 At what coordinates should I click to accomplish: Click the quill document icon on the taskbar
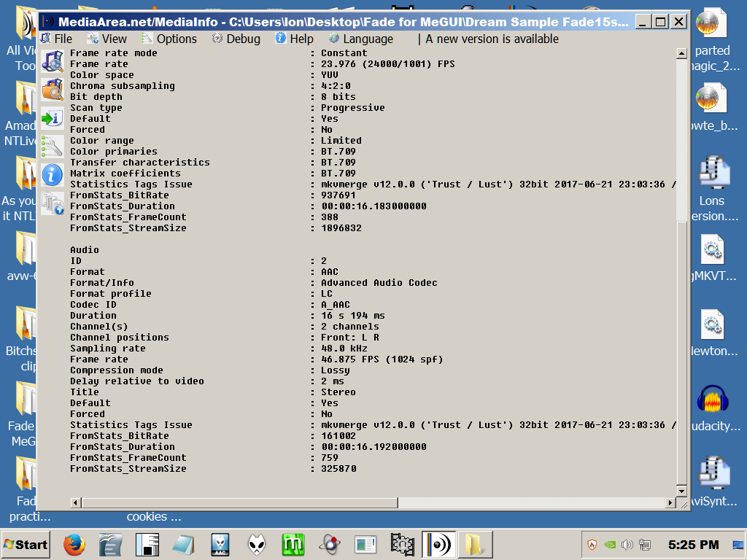click(x=111, y=545)
